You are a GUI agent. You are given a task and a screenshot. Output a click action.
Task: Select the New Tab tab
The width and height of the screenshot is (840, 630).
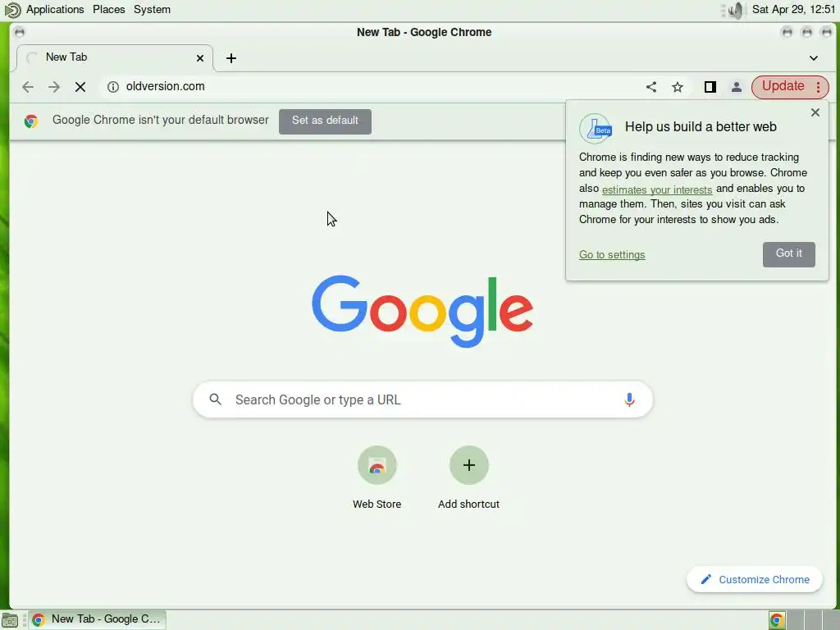click(114, 58)
